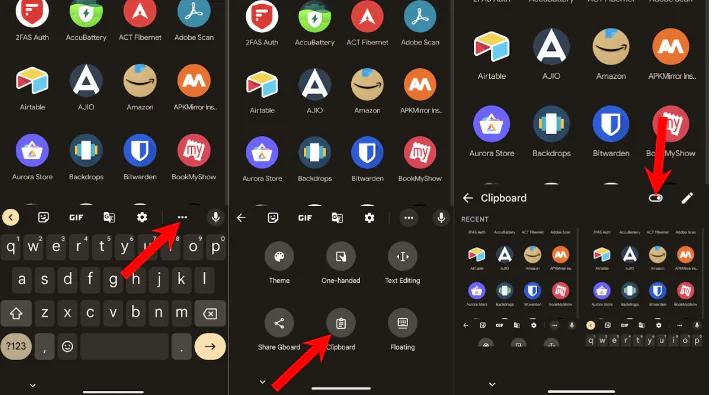Open the three-dots menu on the keyboard screen
The height and width of the screenshot is (395, 712).
[182, 217]
